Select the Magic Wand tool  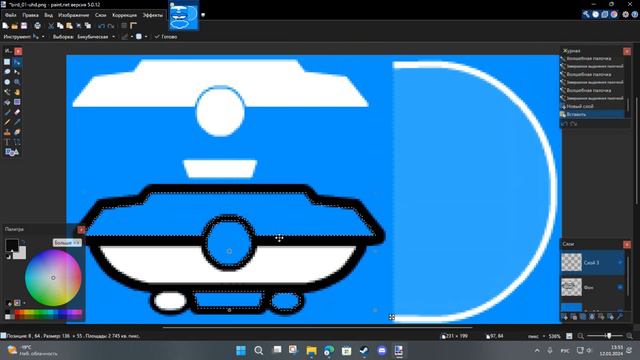(7, 92)
